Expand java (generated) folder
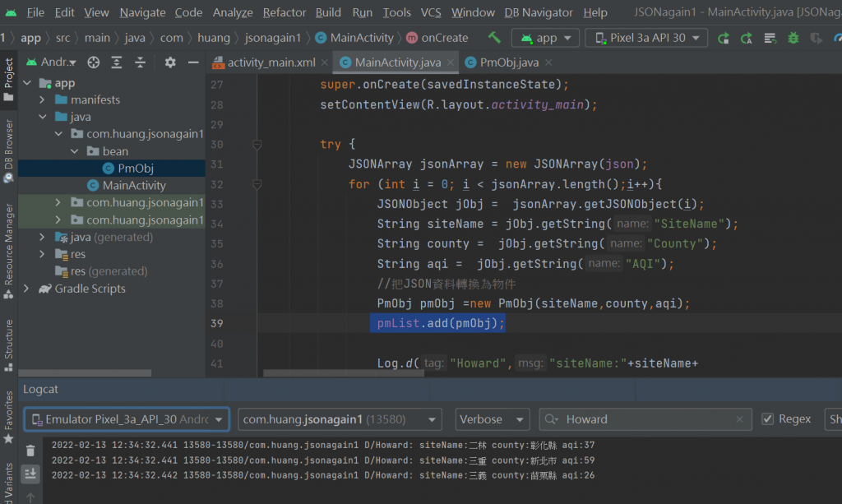This screenshot has height=504, width=842. pyautogui.click(x=42, y=237)
